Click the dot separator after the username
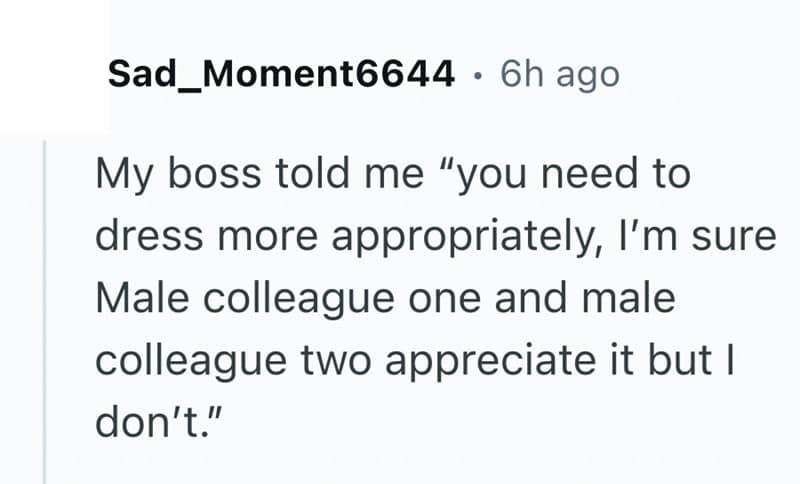Viewport: 800px width, 484px height. (x=480, y=75)
